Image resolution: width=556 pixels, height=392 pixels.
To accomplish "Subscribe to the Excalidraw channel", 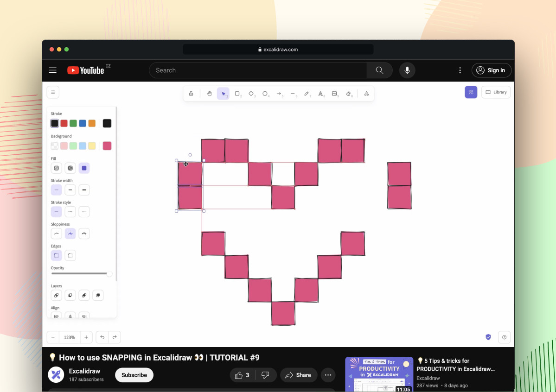I will (134, 375).
